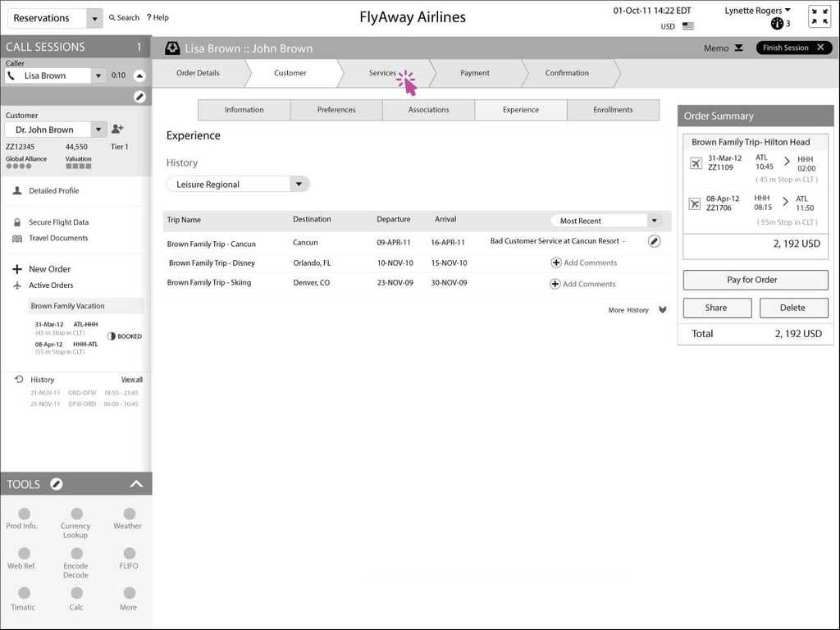Go to the Payment step in the workflow
The width and height of the screenshot is (840, 630).
474,73
